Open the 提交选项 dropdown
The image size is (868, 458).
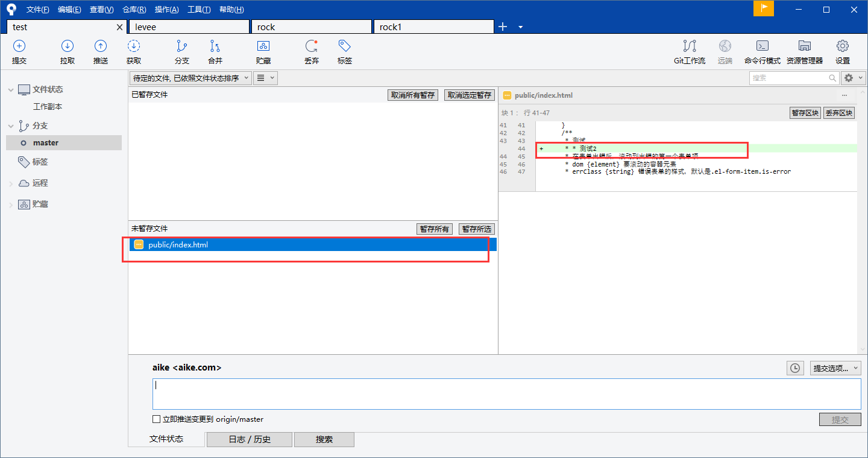(835, 368)
